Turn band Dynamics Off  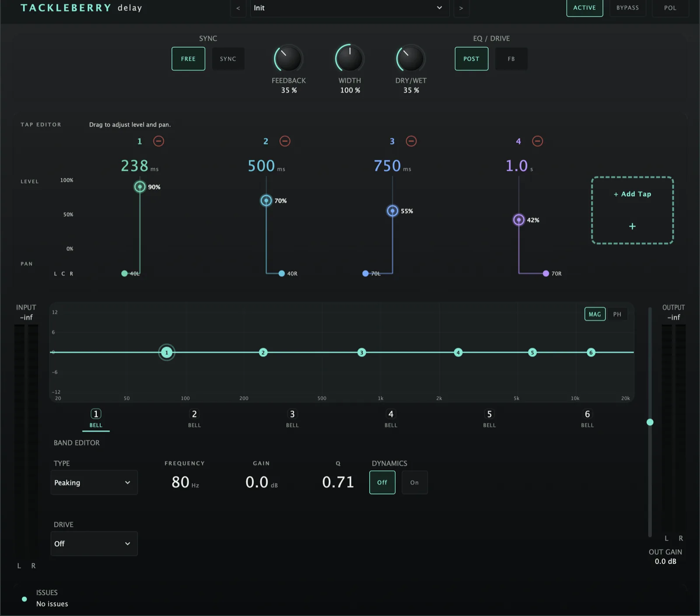coord(382,482)
